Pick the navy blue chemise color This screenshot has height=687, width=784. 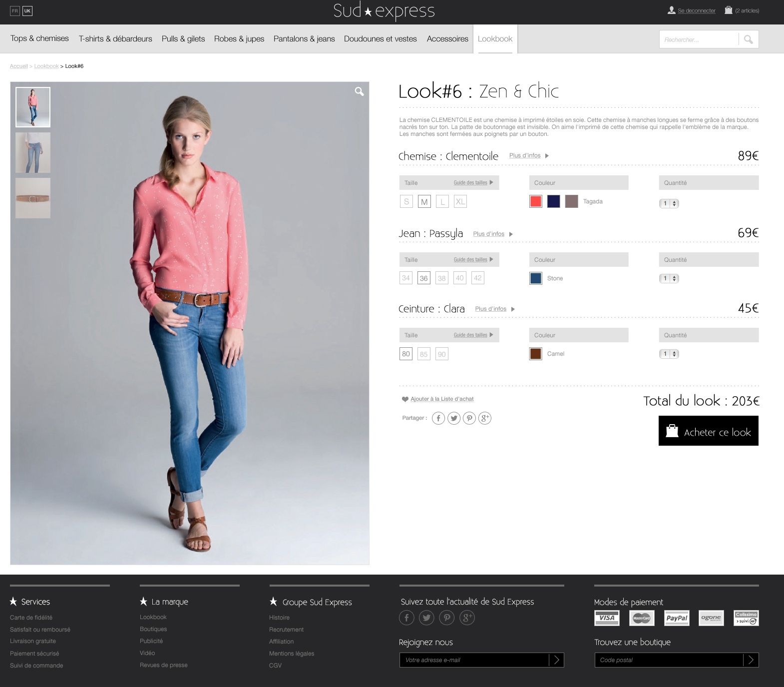tap(553, 201)
